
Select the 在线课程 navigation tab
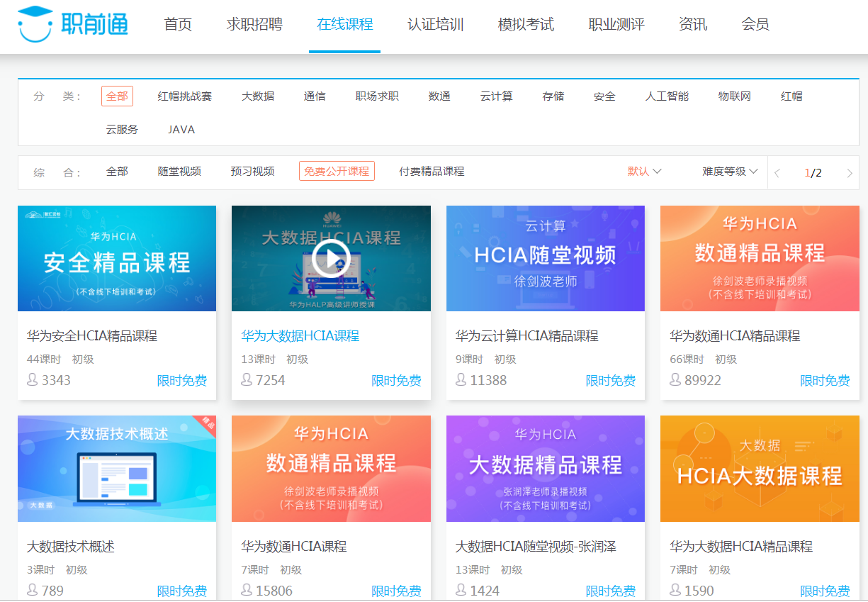click(345, 25)
